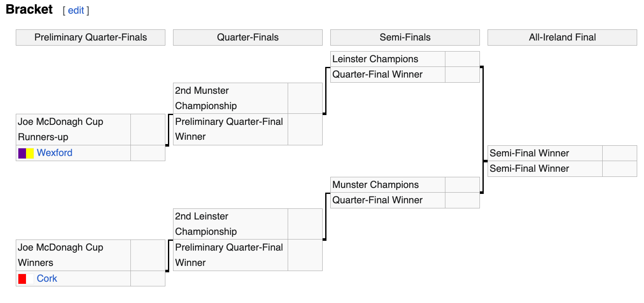Screen dimensions: 644x303
Task: Click the All-Ireland Final column header
Action: tap(562, 38)
